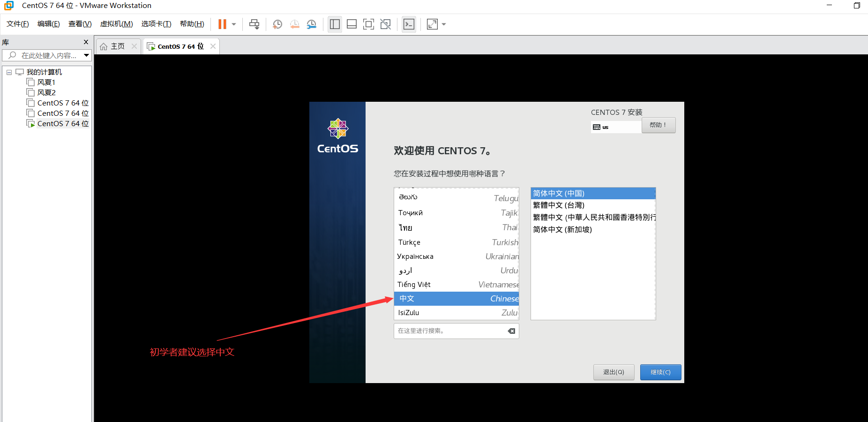The image size is (868, 422).
Task: Open the console view icon
Action: [409, 24]
